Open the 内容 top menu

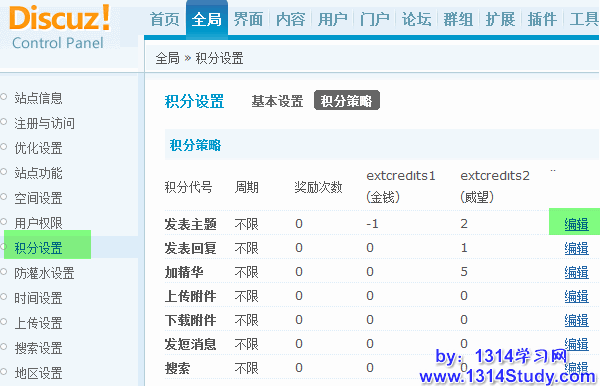point(290,19)
